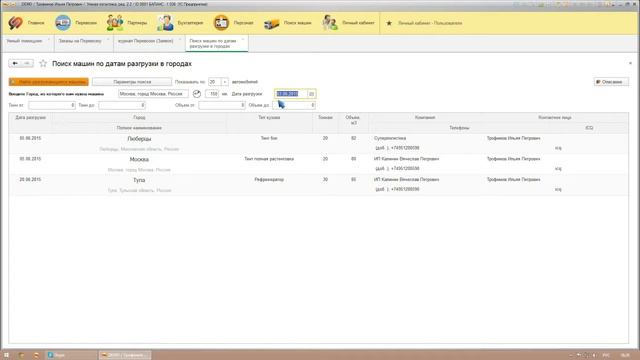The image size is (640, 360).
Task: Close the Журнал Перевозок (Заявок) tab
Action: click(180, 40)
